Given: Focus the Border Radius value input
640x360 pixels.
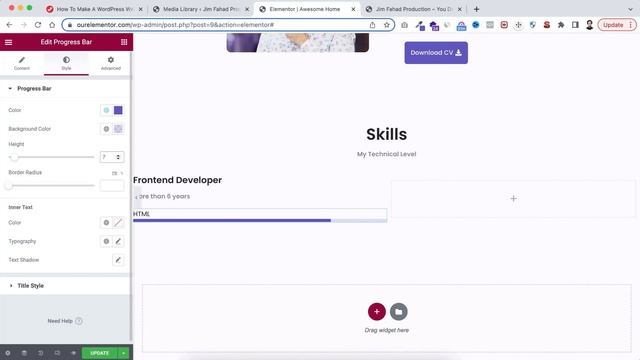Looking at the screenshot, I should click(112, 186).
